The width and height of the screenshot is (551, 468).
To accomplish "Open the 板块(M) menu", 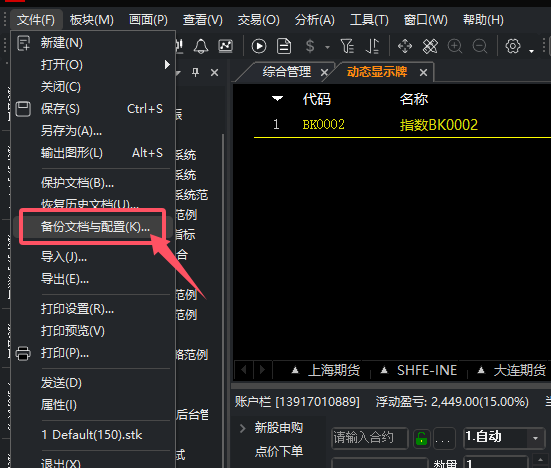I will pyautogui.click(x=92, y=20).
